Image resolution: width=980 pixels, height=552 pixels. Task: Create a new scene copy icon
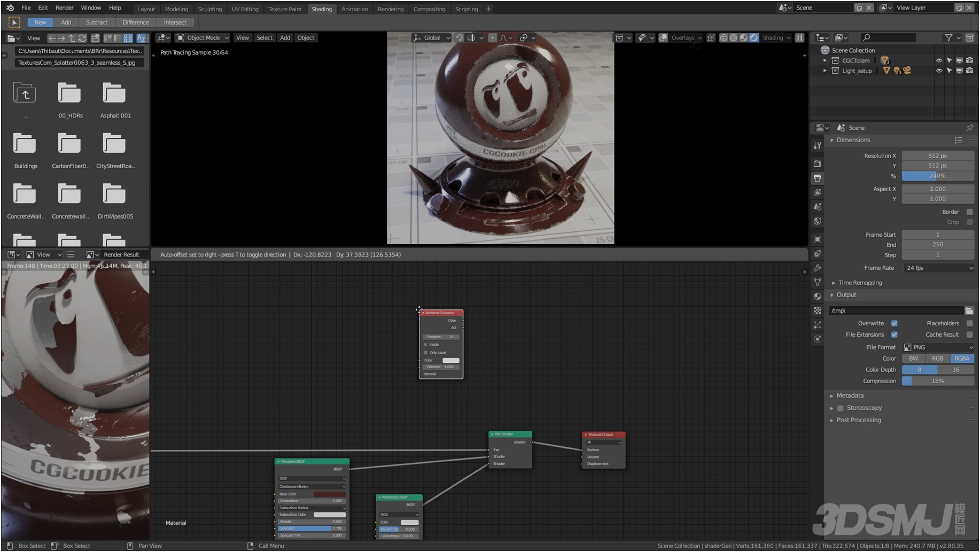[x=859, y=8]
